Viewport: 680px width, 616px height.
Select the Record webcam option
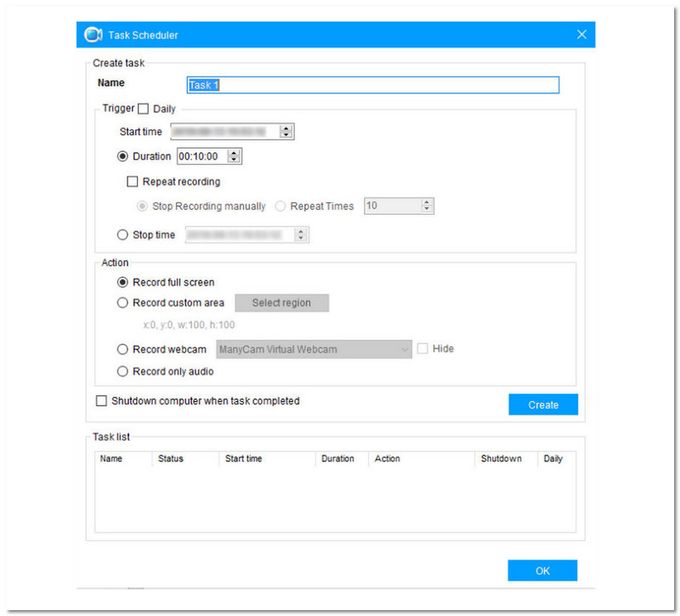coord(122,349)
